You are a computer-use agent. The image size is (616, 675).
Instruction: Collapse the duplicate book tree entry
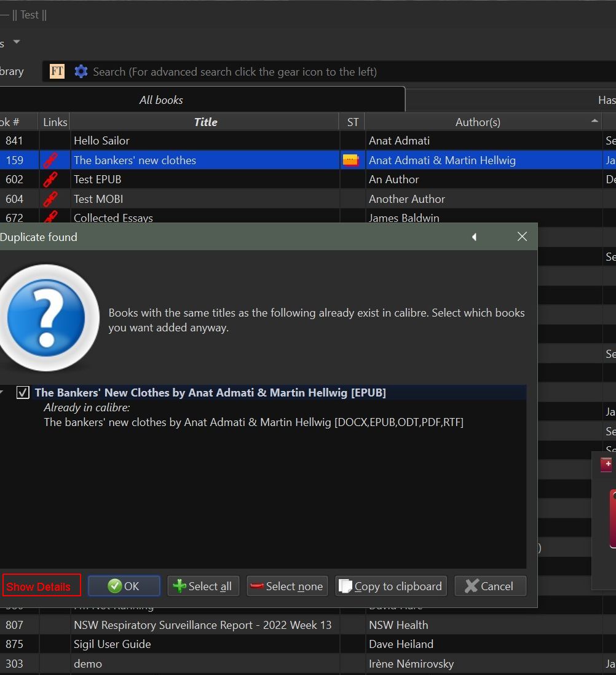[2, 392]
